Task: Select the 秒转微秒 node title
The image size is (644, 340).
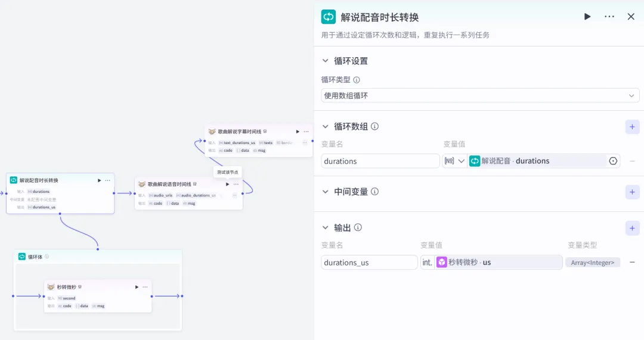Action: click(67, 287)
